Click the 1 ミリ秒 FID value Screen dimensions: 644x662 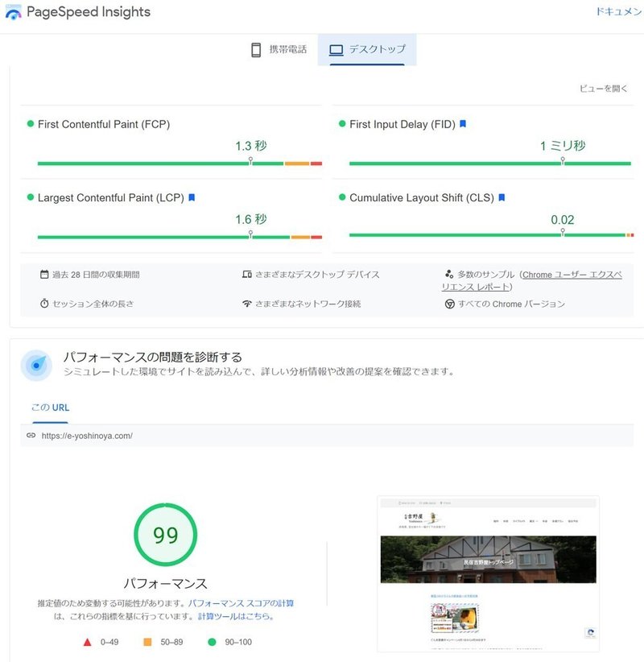pyautogui.click(x=563, y=146)
